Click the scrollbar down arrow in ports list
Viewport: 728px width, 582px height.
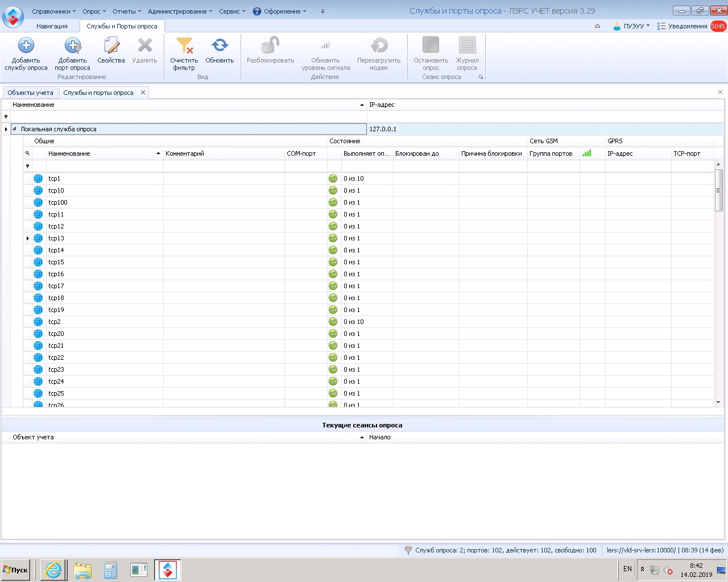[x=718, y=402]
